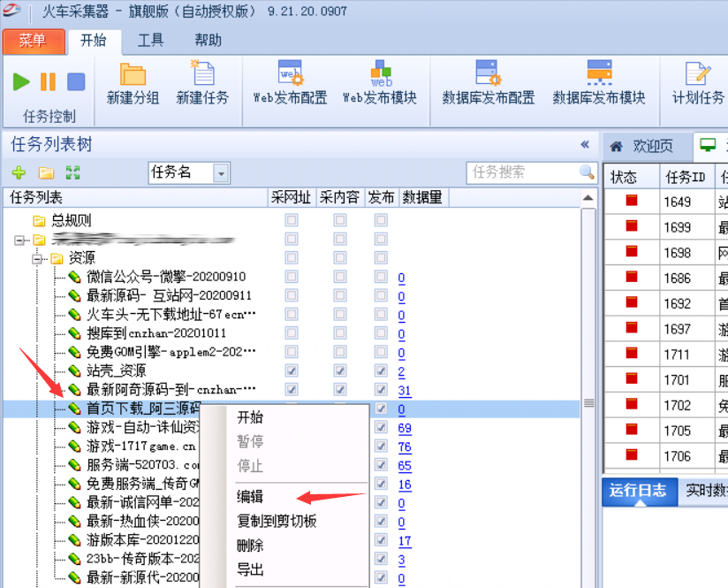Switch to the 工具 ribbon tab
The width and height of the screenshot is (728, 588).
[x=150, y=41]
